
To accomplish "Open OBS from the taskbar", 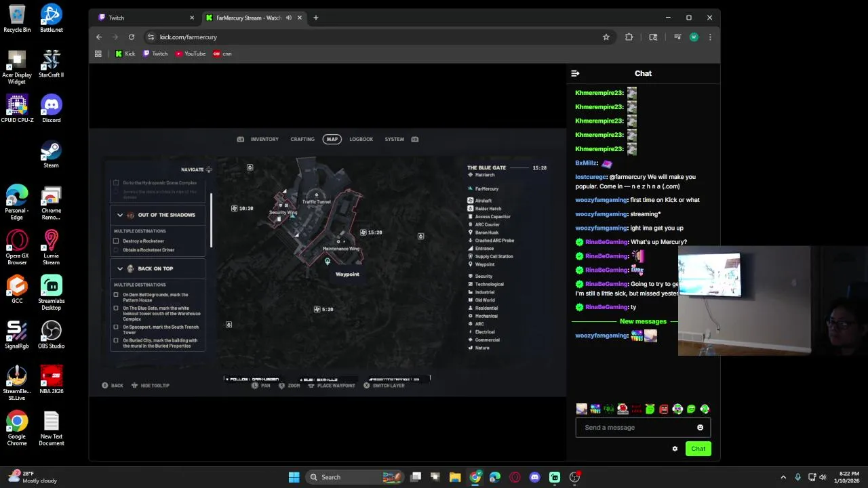I will [x=574, y=477].
